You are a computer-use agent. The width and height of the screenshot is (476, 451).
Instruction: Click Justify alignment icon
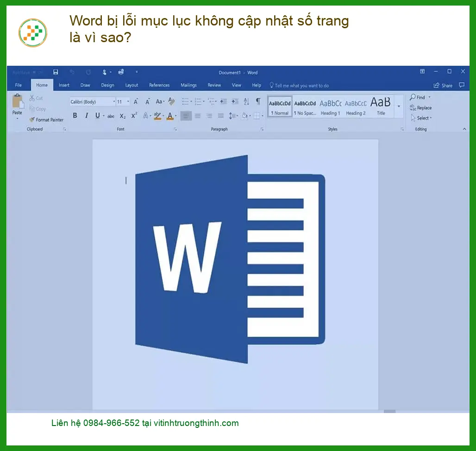[221, 116]
